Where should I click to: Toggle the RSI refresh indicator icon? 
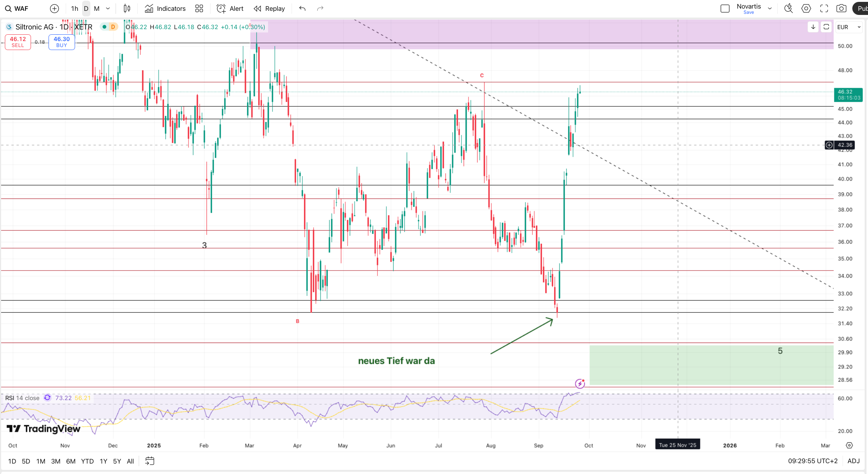coord(47,398)
